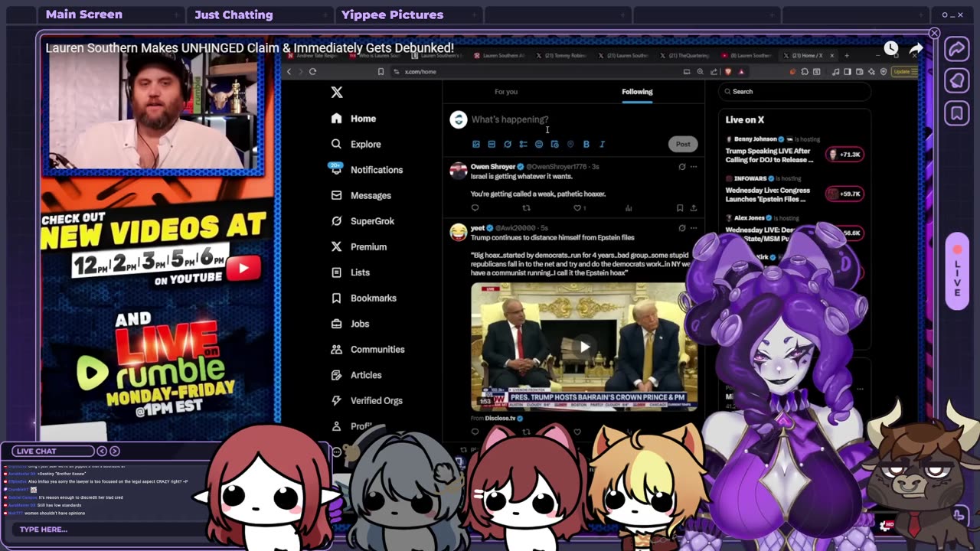Click the location tag icon in composer
980x551 pixels.
[570, 144]
